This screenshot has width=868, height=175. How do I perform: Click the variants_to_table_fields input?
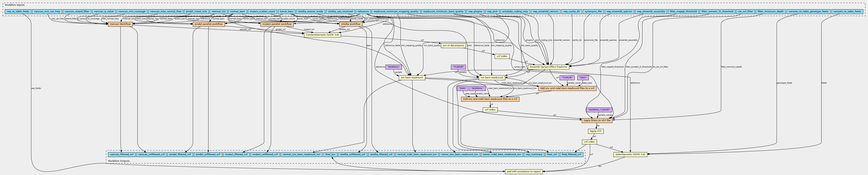[x=847, y=11]
